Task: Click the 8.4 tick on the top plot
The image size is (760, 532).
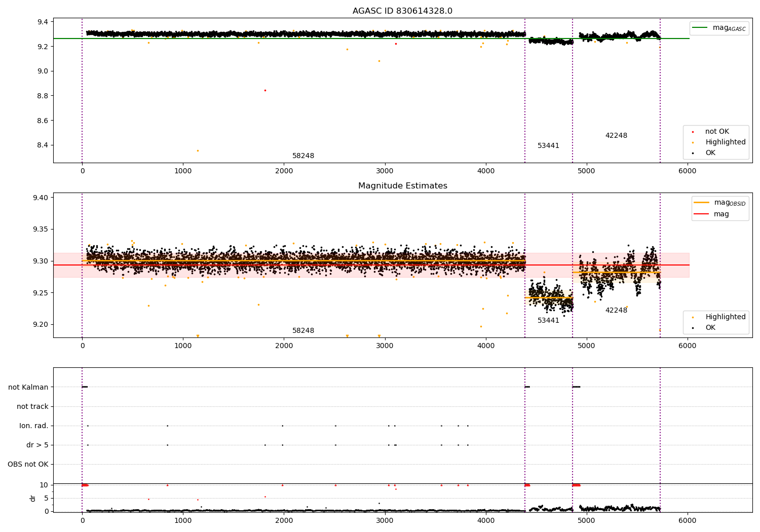Action: point(43,145)
